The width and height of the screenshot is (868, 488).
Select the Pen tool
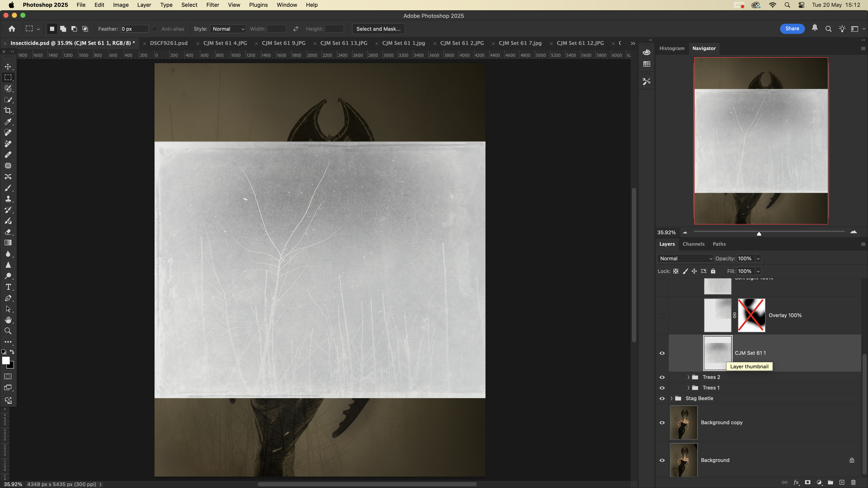tap(8, 298)
